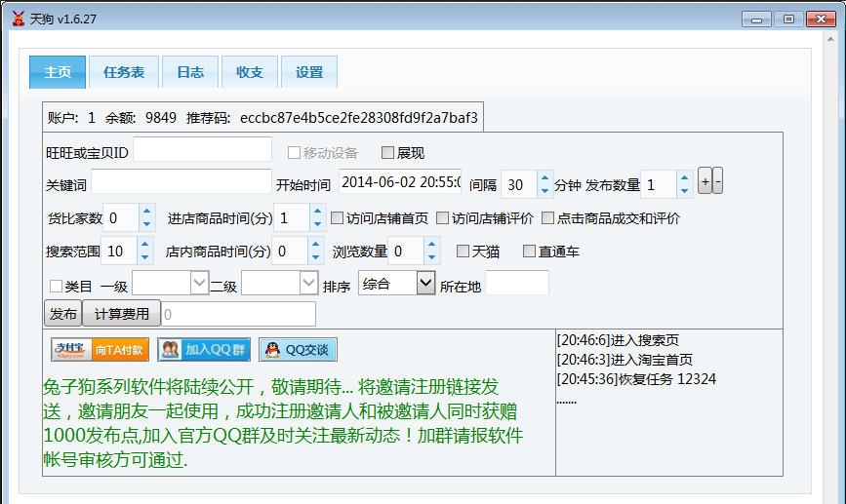Decrease the 货比家数 value

(146, 223)
